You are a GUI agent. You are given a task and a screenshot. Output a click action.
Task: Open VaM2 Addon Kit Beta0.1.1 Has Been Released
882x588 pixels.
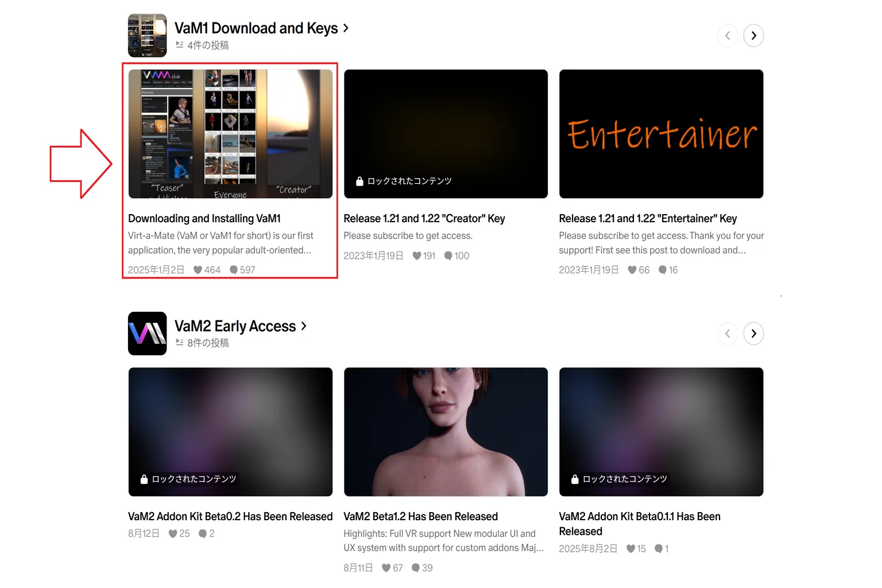point(640,524)
